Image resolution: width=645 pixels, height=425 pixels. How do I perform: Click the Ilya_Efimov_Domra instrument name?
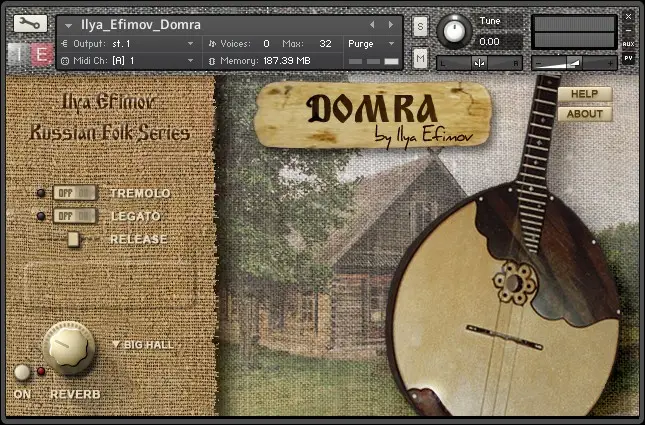141,25
